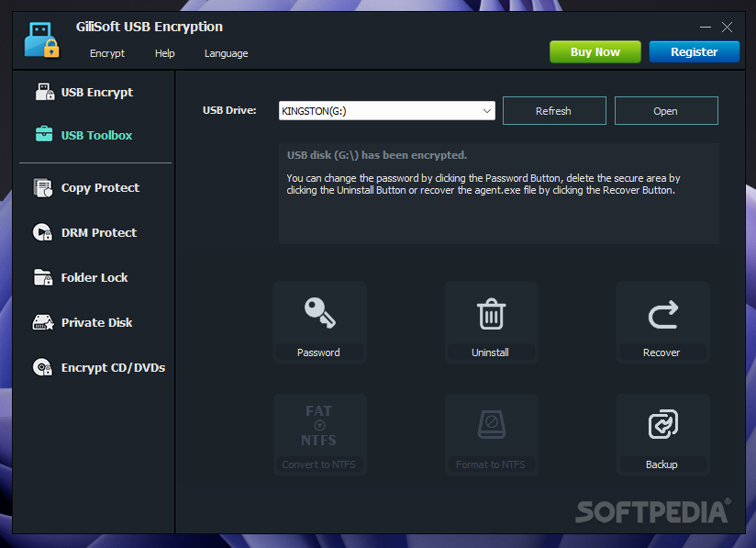Open the Copy Protect module
Viewport: 756px width, 548px height.
(x=100, y=187)
